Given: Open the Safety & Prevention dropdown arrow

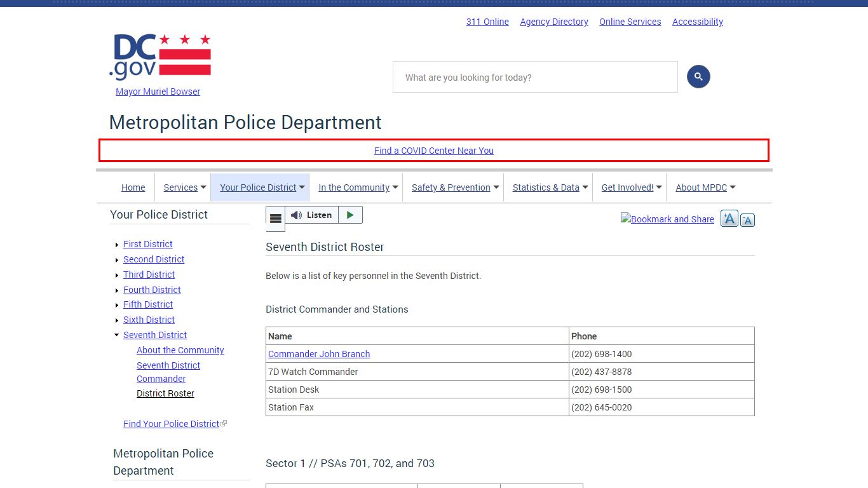Looking at the screenshot, I should point(496,187).
